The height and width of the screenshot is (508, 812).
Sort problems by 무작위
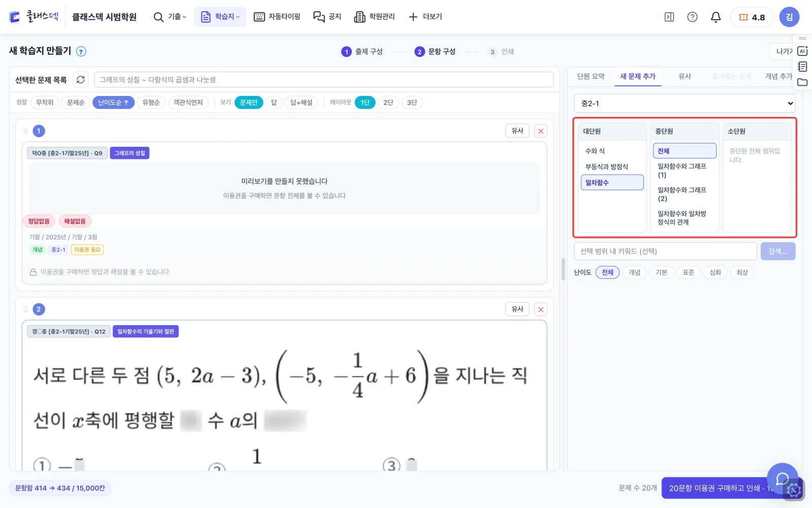(x=45, y=103)
